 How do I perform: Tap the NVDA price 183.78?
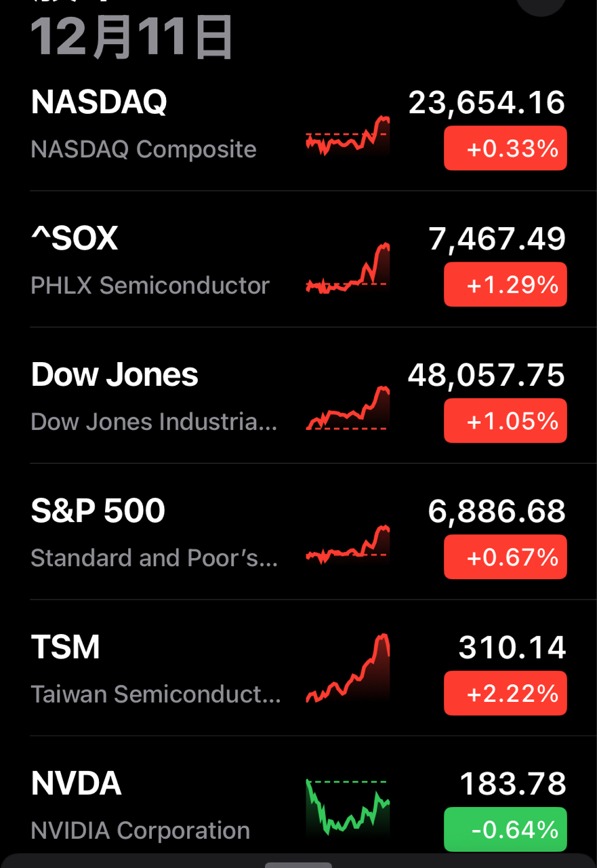coord(512,784)
